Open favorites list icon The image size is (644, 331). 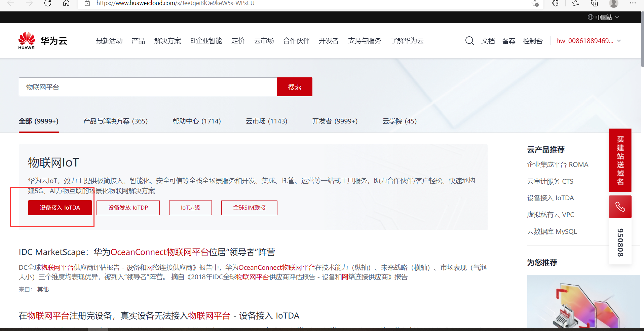point(575,3)
